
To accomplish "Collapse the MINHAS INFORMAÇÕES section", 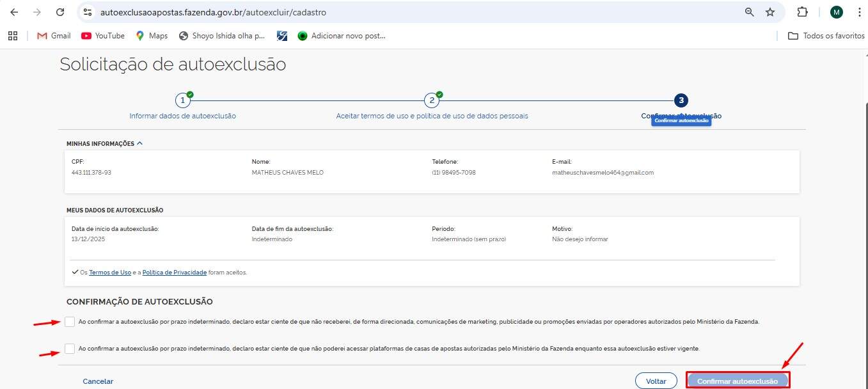I will (139, 143).
